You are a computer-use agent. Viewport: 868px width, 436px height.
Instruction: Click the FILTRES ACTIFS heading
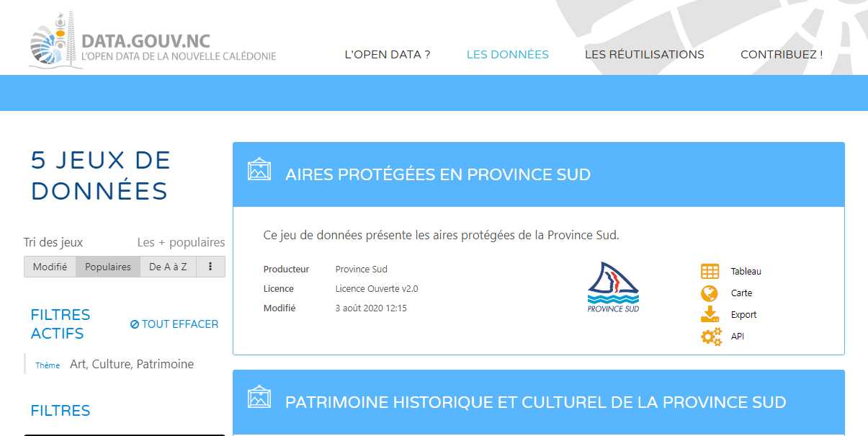click(61, 324)
